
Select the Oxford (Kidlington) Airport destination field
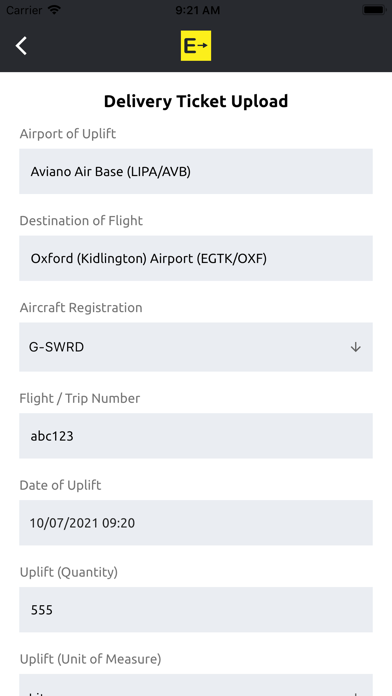196,258
